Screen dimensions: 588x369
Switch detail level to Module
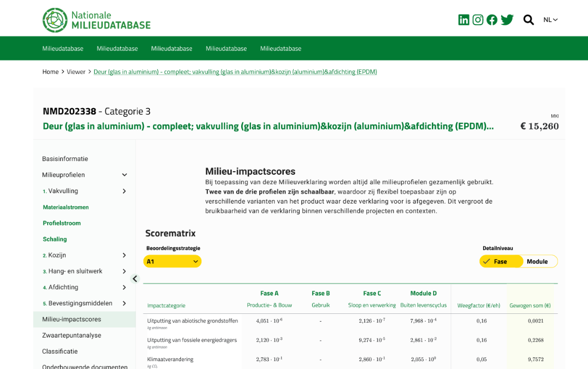[x=537, y=261]
